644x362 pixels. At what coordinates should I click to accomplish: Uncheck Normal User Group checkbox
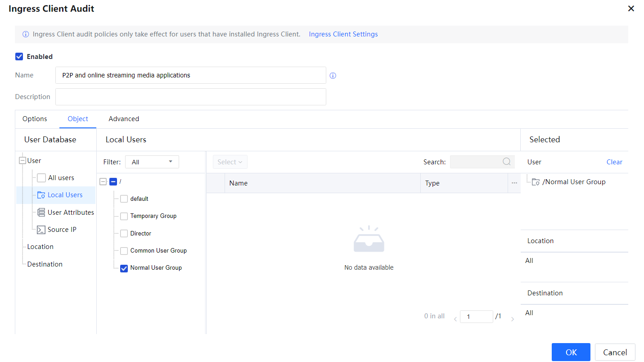tap(124, 268)
